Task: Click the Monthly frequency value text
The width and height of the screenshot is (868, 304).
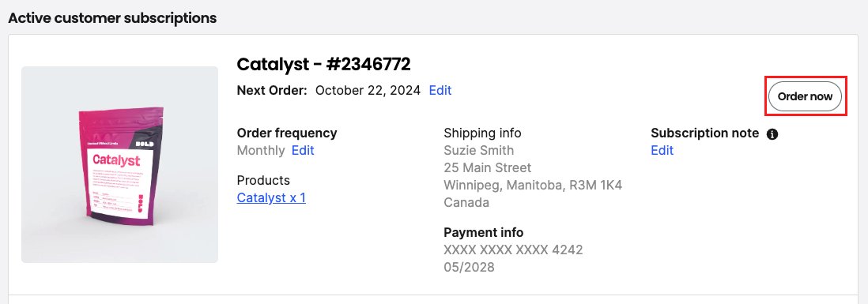Action: [261, 150]
